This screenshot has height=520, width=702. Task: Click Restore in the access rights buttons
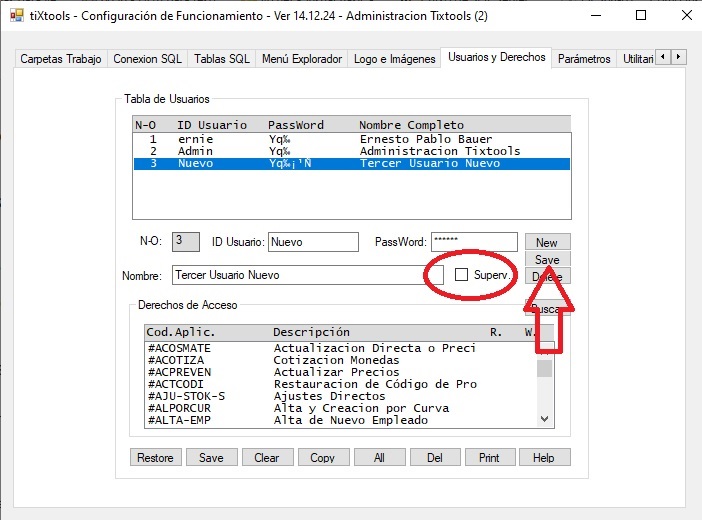(x=155, y=457)
